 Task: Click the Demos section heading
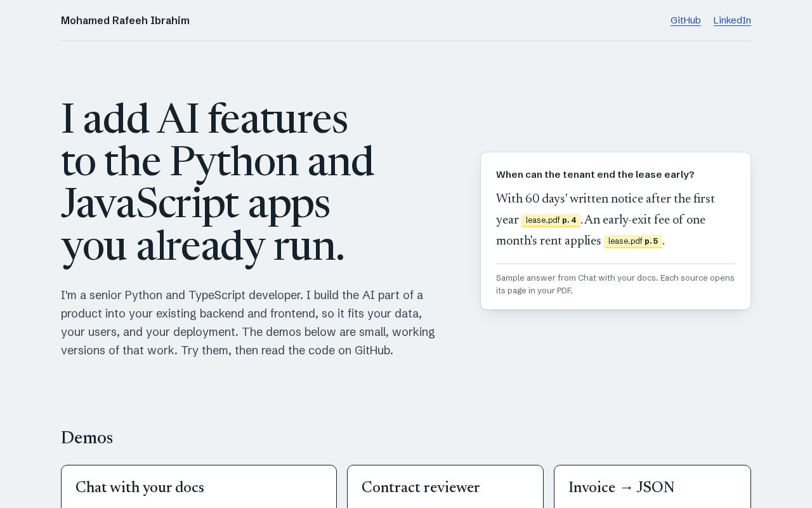(x=87, y=438)
